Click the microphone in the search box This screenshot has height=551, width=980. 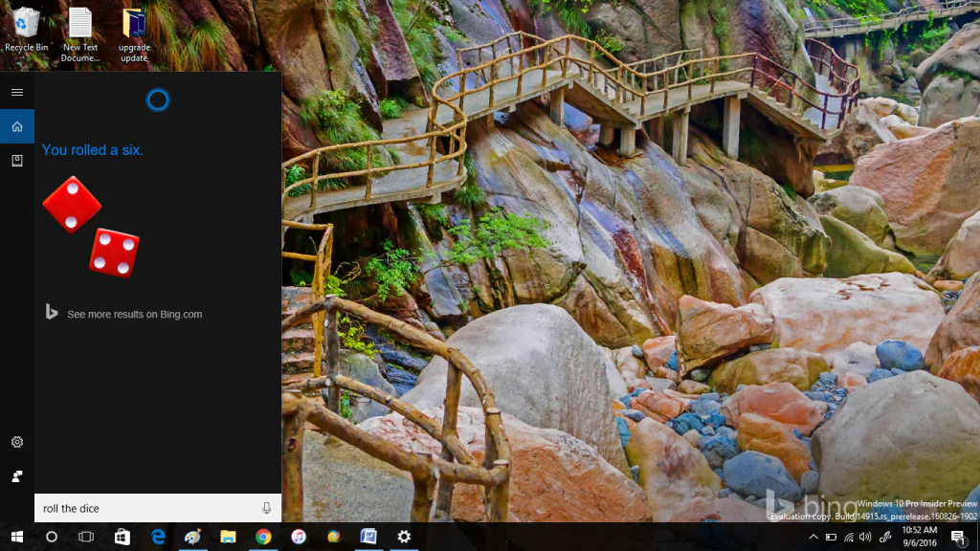[x=266, y=508]
